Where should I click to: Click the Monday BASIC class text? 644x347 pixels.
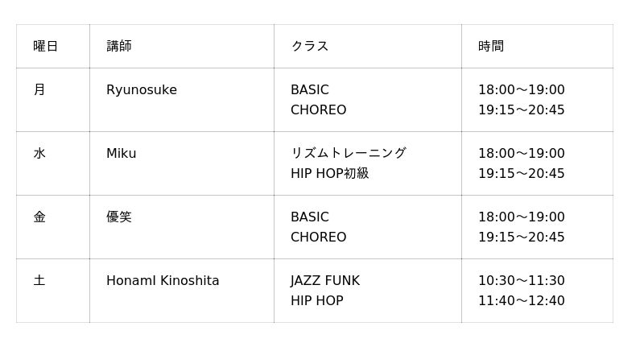(310, 89)
